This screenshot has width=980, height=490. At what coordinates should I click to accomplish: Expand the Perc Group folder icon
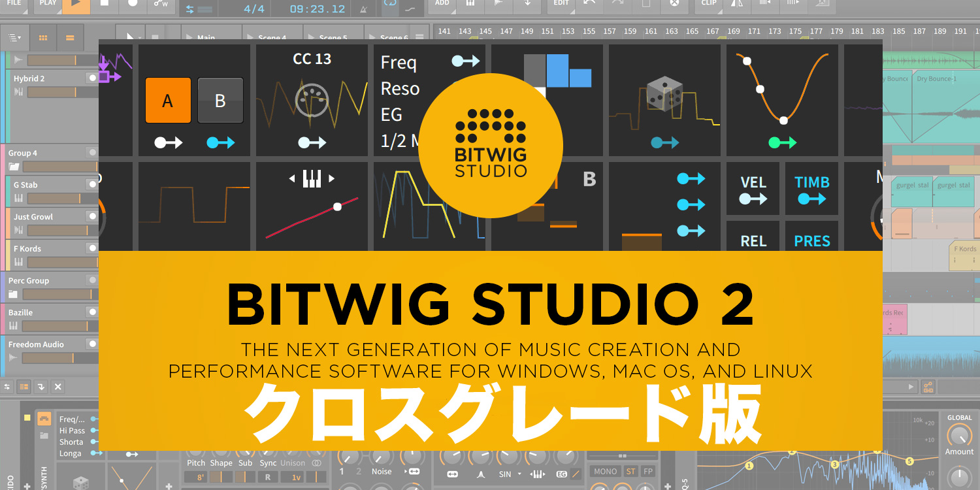[x=14, y=294]
